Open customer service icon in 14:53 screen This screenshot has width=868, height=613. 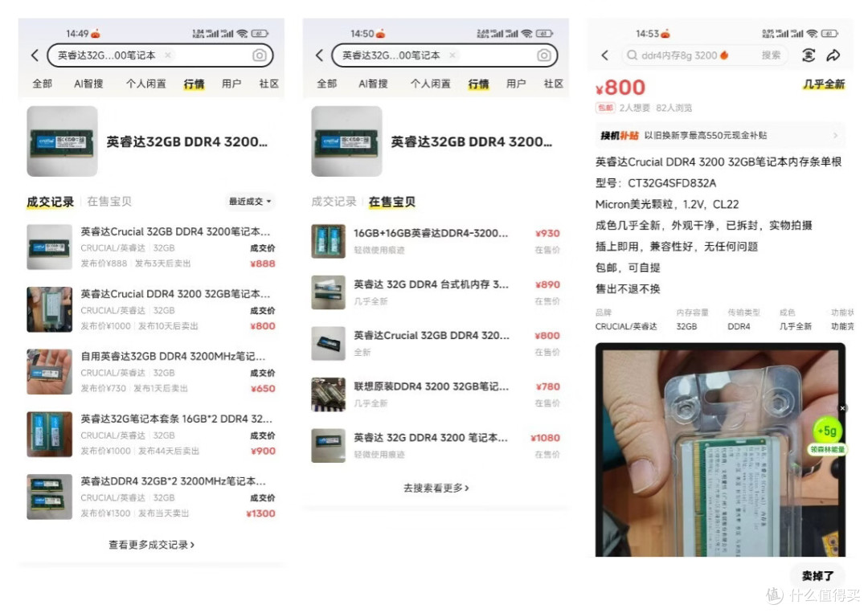[x=809, y=55]
